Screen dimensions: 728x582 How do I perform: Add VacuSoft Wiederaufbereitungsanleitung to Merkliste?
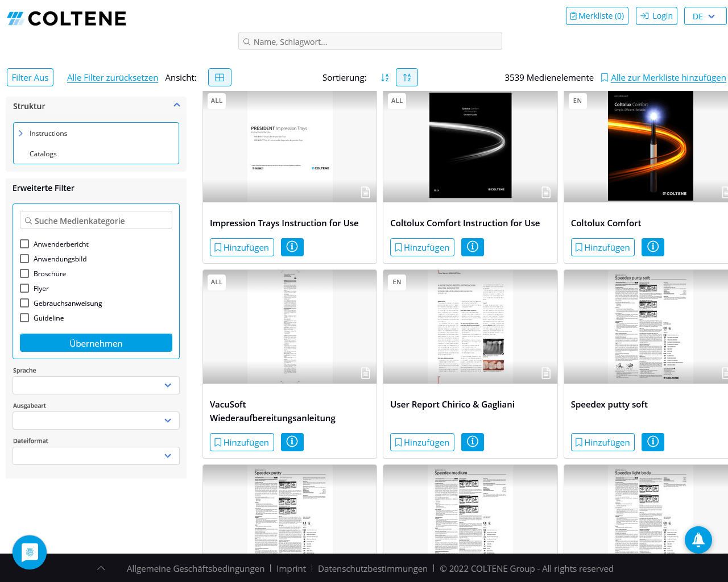click(242, 442)
